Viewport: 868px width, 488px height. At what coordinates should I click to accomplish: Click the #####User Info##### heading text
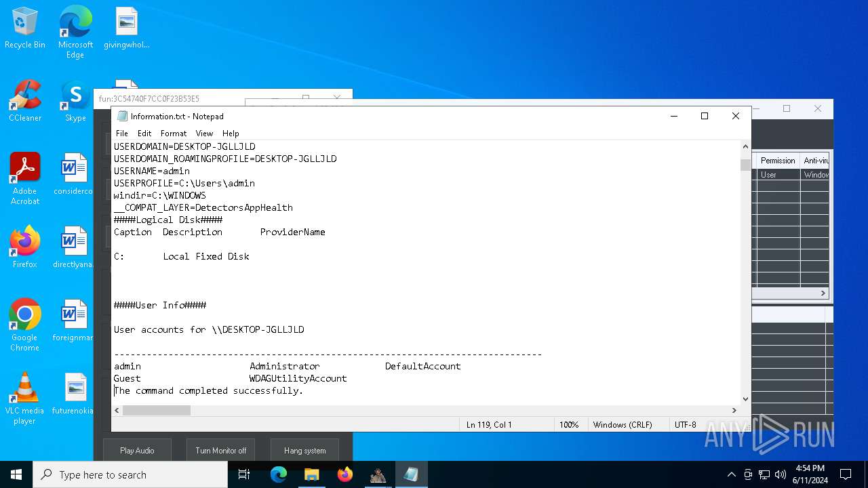point(160,305)
